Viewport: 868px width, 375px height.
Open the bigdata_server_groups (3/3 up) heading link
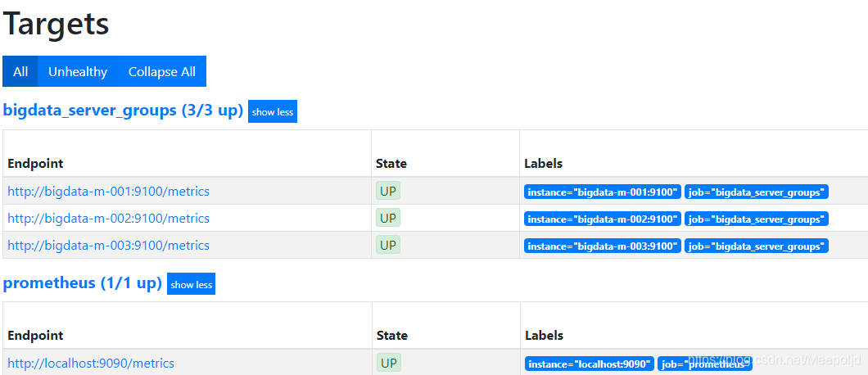(x=123, y=111)
